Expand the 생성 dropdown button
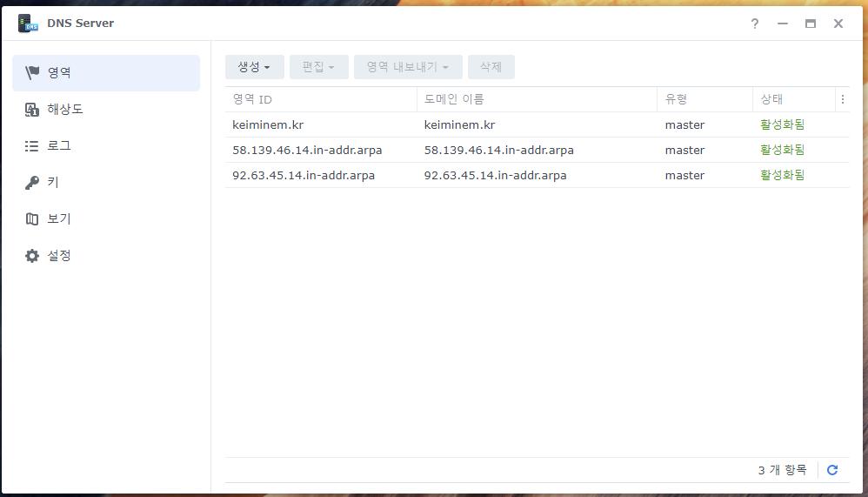 click(x=254, y=67)
